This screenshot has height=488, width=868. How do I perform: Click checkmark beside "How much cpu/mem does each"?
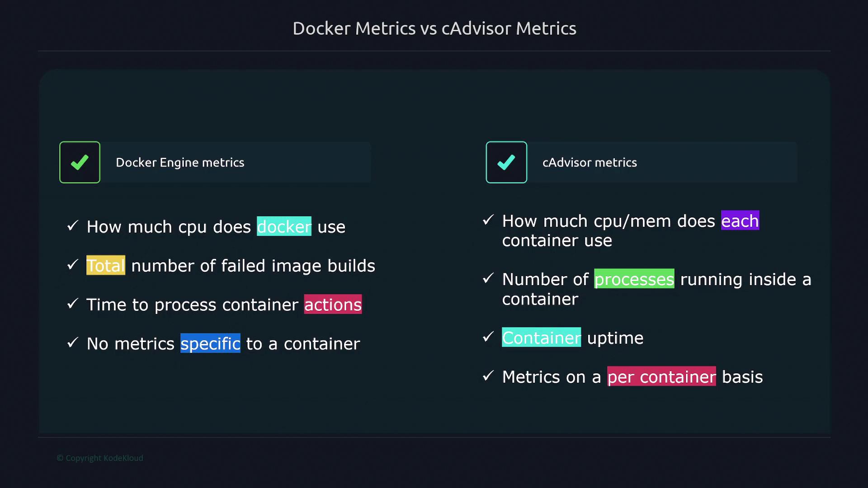pos(488,220)
